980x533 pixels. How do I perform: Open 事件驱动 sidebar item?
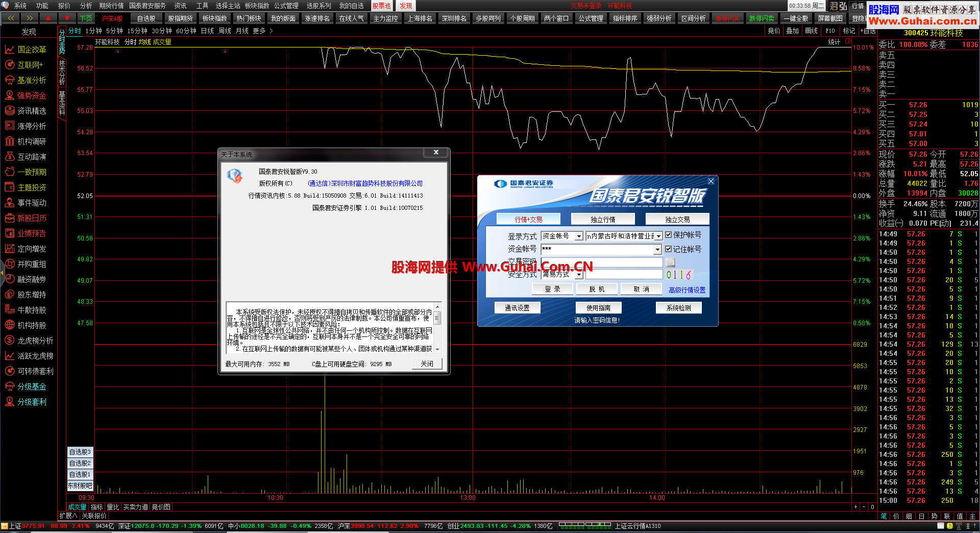pyautogui.click(x=26, y=203)
